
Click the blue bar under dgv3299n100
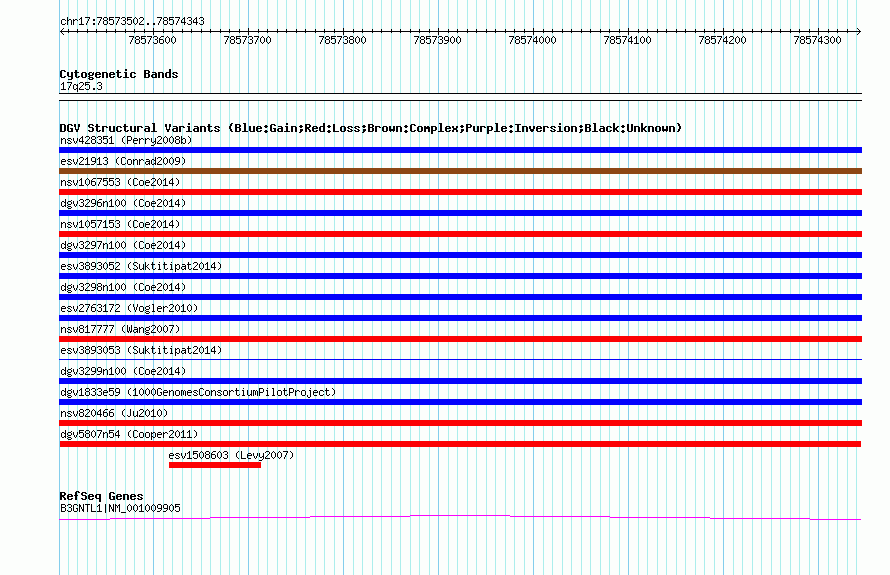pyautogui.click(x=460, y=381)
